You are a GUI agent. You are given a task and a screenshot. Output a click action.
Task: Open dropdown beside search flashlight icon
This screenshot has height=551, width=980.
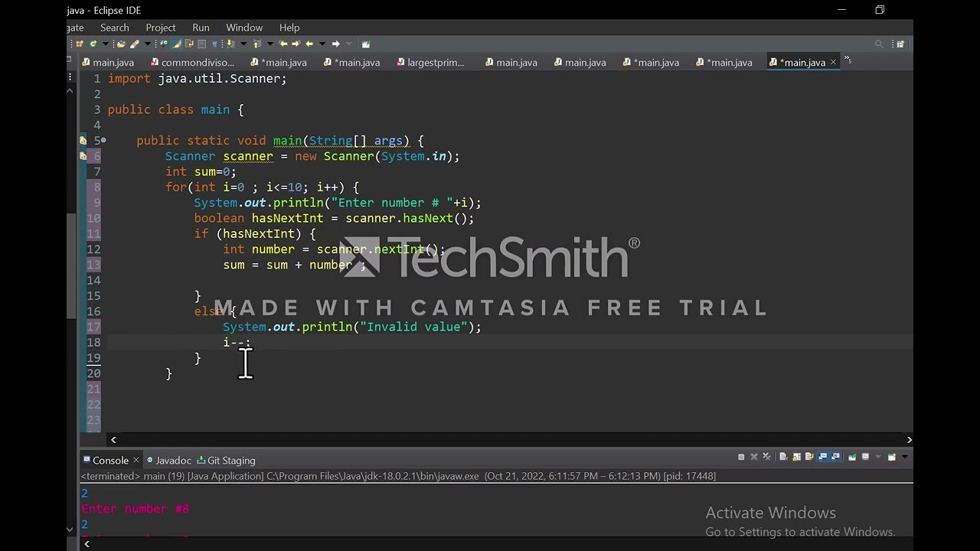[x=147, y=44]
